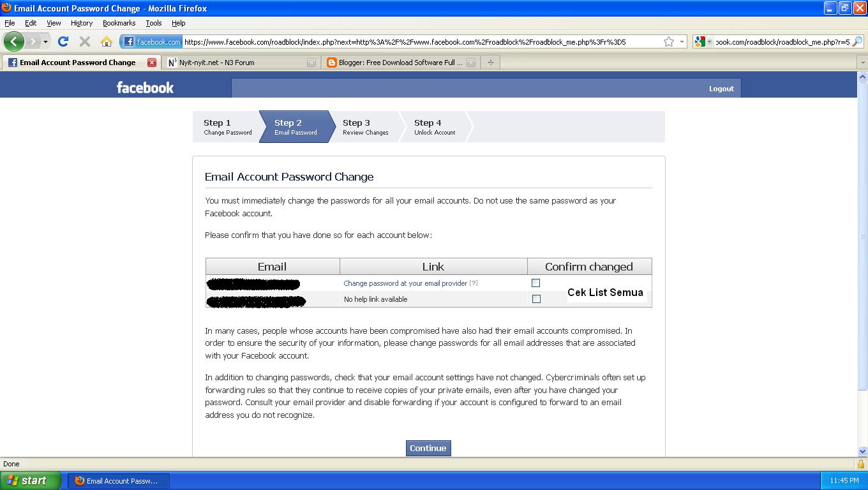Viewport: 868px width, 490px height.
Task: Click the Firefox taskbar button
Action: point(119,481)
